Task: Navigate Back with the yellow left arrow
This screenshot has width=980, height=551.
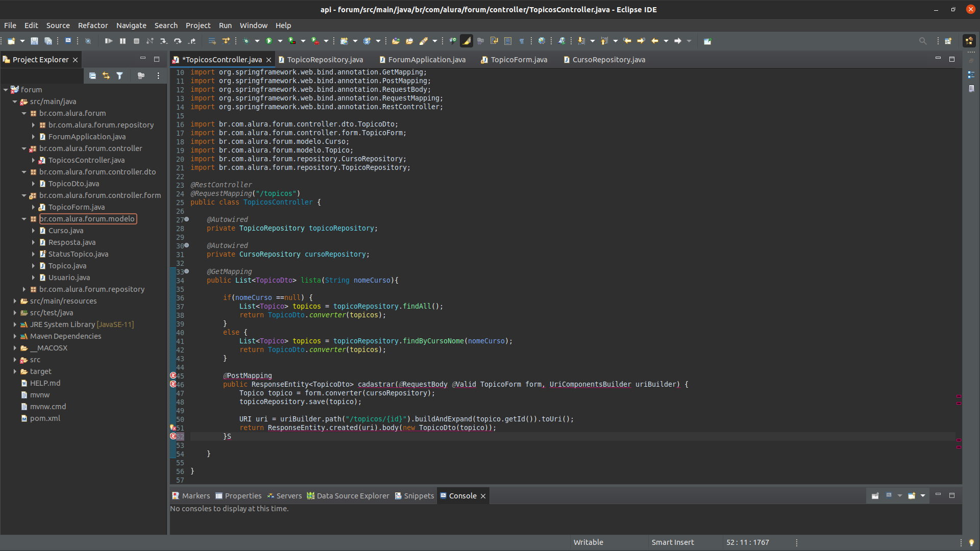Action: [655, 41]
